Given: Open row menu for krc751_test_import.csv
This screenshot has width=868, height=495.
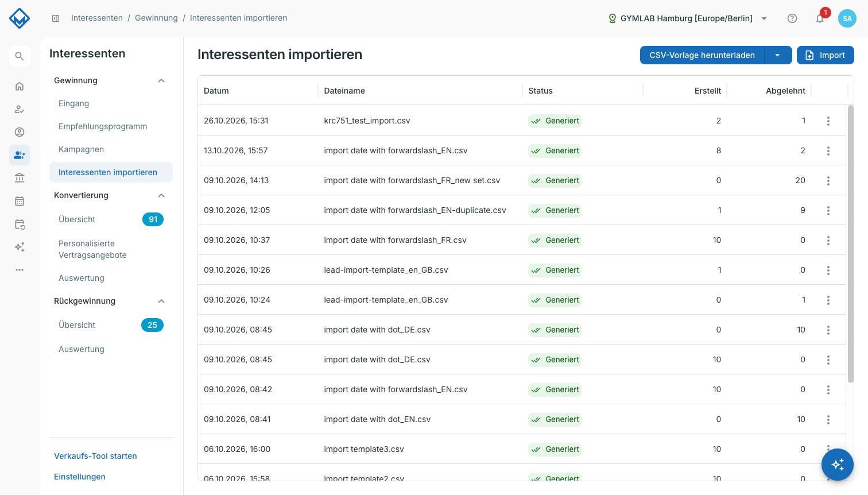Looking at the screenshot, I should [828, 121].
